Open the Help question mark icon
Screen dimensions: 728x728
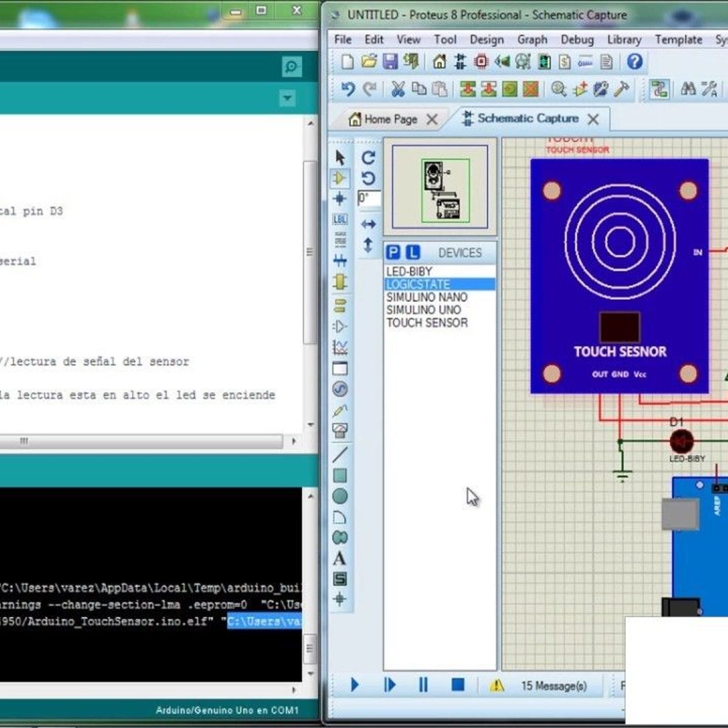pos(634,62)
